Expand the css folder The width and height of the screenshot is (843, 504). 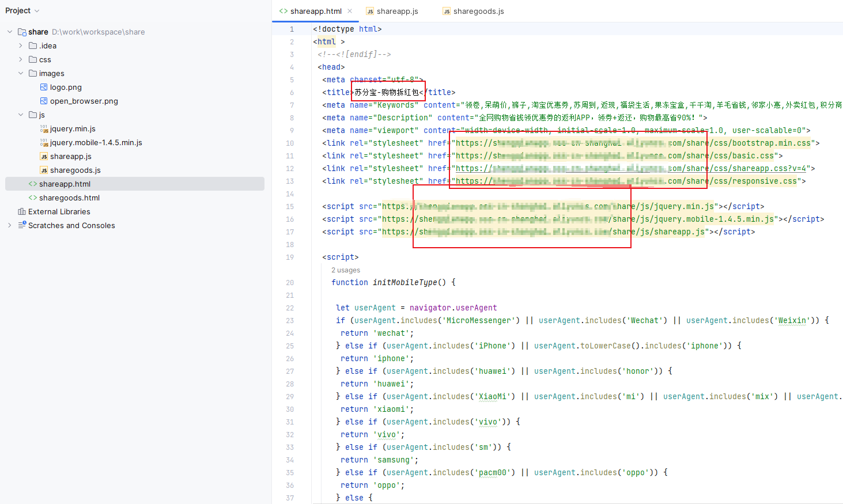(21, 59)
